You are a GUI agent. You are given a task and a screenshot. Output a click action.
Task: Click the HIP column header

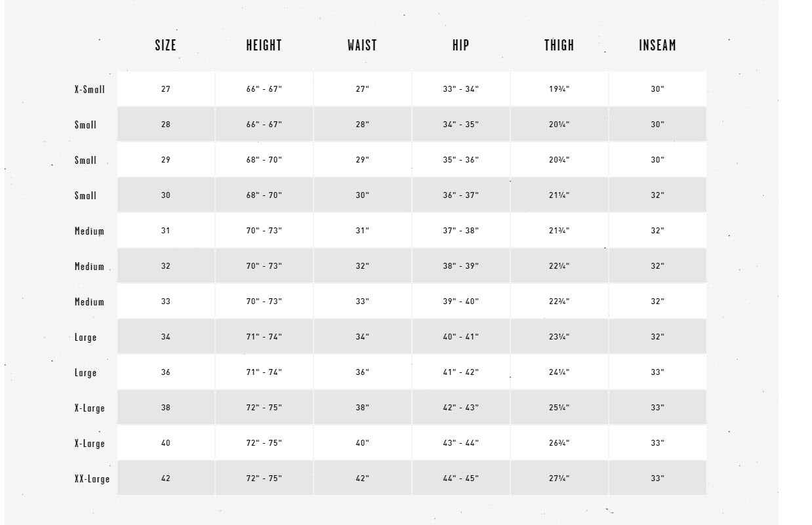point(460,45)
